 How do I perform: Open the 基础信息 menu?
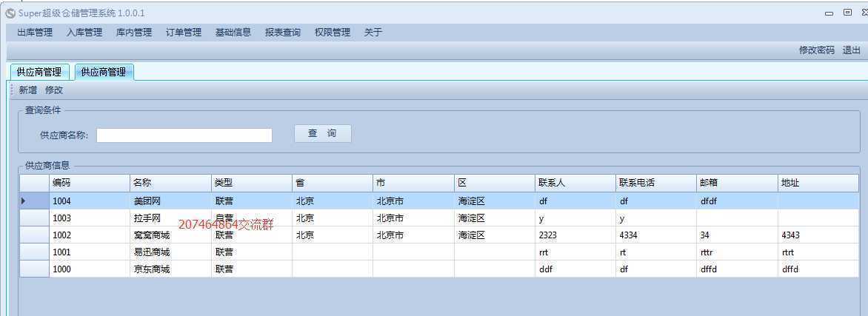233,33
